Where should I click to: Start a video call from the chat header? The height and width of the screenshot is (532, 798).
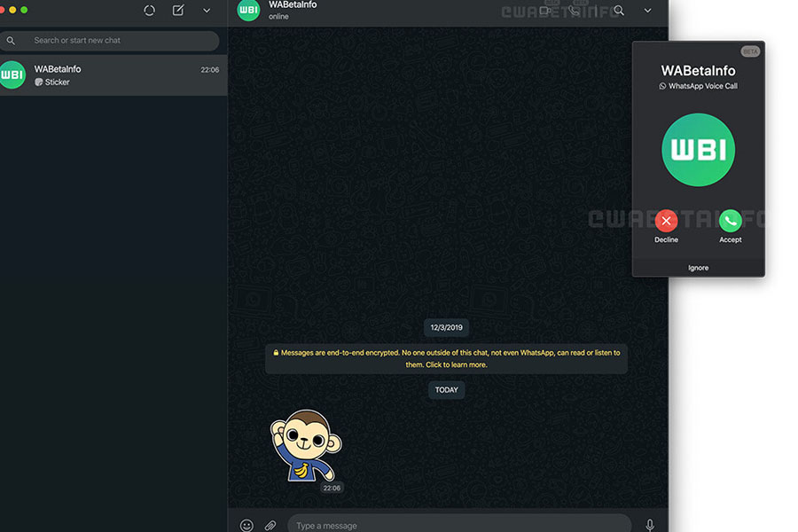(x=545, y=10)
